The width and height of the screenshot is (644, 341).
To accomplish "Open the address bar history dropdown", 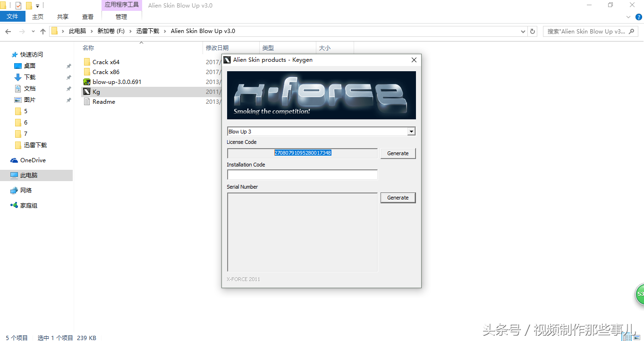I will [523, 31].
